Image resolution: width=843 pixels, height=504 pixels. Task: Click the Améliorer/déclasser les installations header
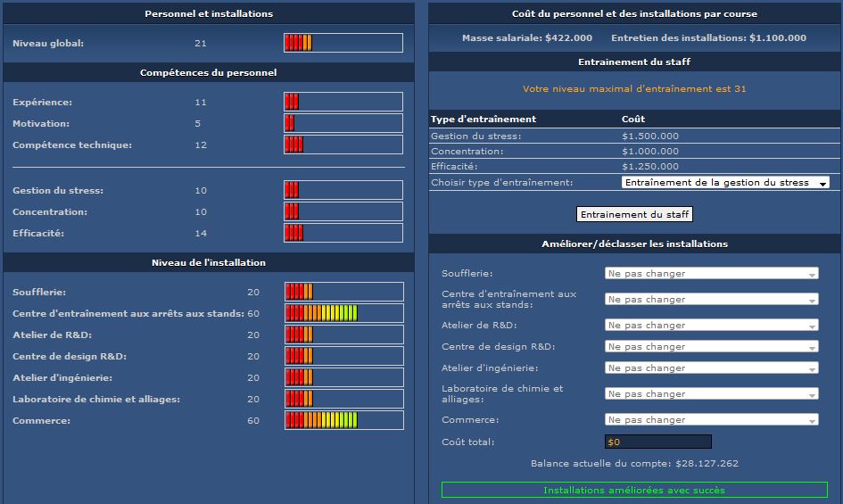tap(634, 244)
